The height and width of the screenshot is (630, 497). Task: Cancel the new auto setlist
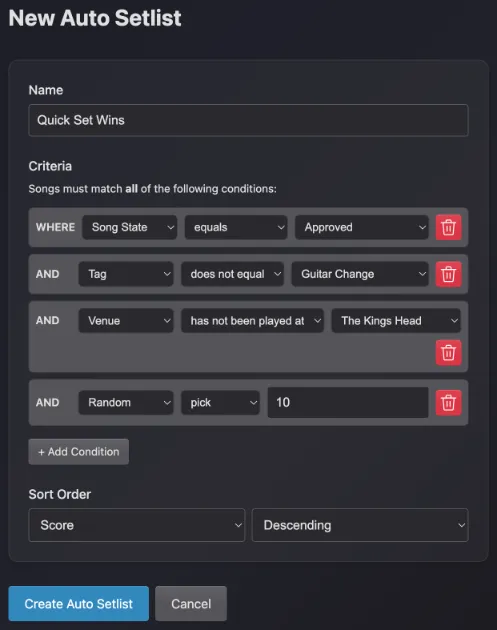tap(191, 603)
